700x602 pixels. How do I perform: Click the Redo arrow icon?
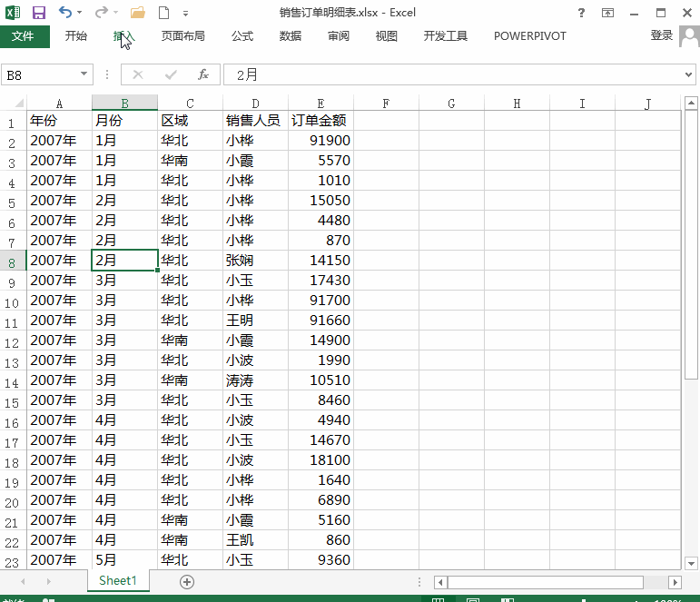pos(102,13)
